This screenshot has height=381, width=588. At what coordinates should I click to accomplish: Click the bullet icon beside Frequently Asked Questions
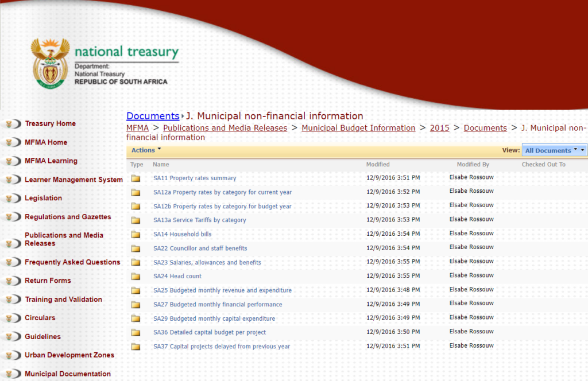[13, 262]
